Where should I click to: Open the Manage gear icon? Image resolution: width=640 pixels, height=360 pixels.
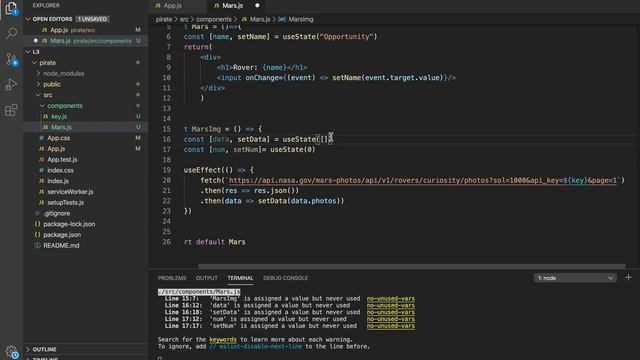11,351
